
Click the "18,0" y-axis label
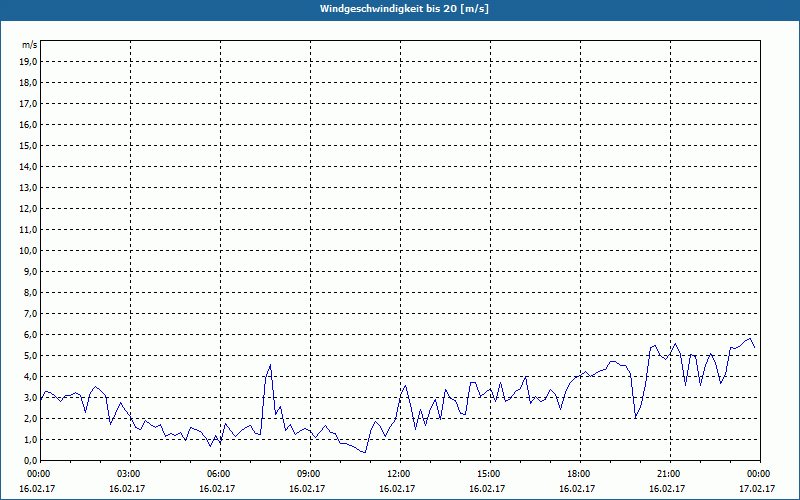[x=30, y=83]
